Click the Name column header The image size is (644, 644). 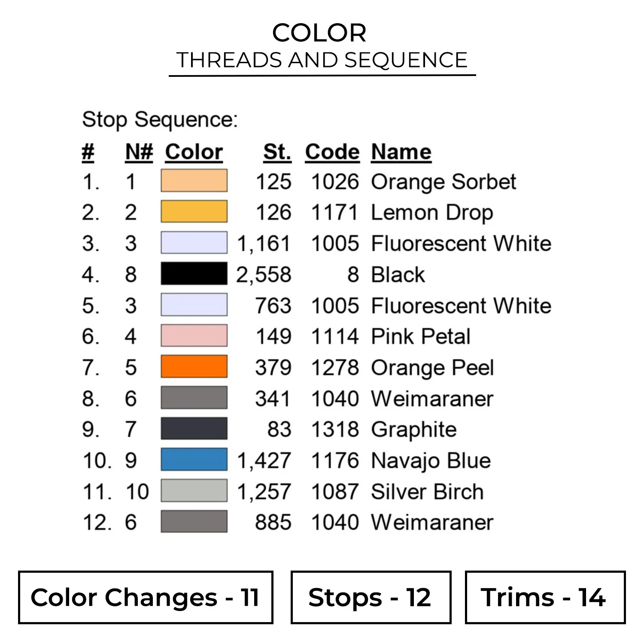tap(401, 152)
